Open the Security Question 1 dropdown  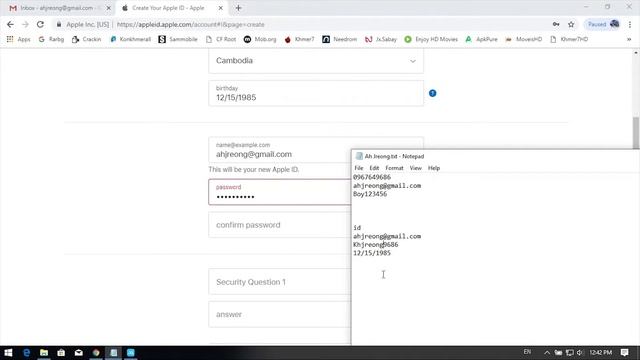click(280, 282)
